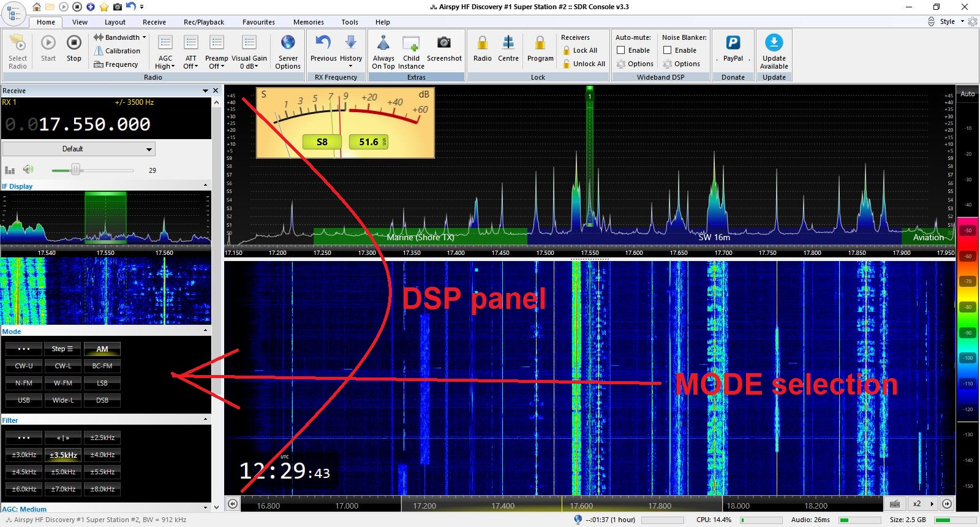Click the PayPal donate icon
980x527 pixels.
[733, 43]
